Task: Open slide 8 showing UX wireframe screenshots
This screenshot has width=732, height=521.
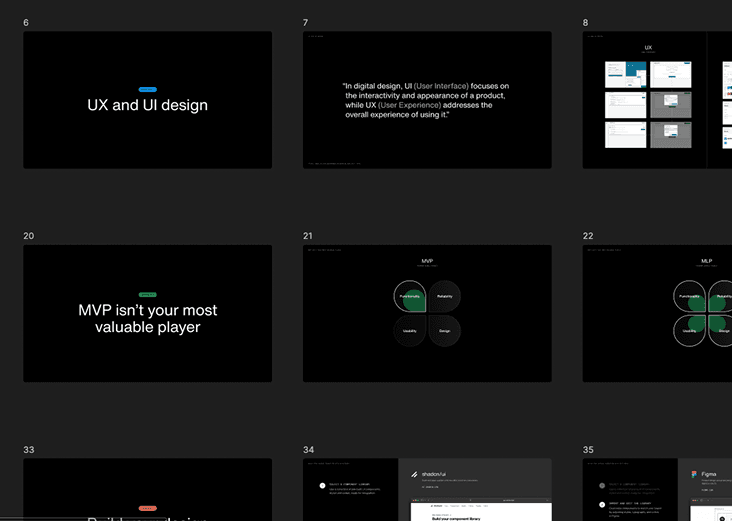Action: point(657,100)
